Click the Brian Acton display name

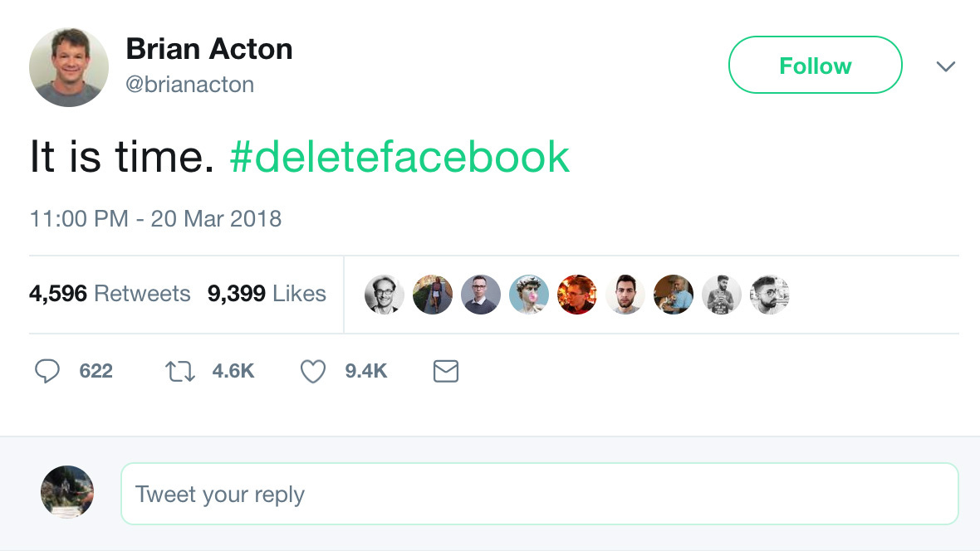pyautogui.click(x=209, y=49)
